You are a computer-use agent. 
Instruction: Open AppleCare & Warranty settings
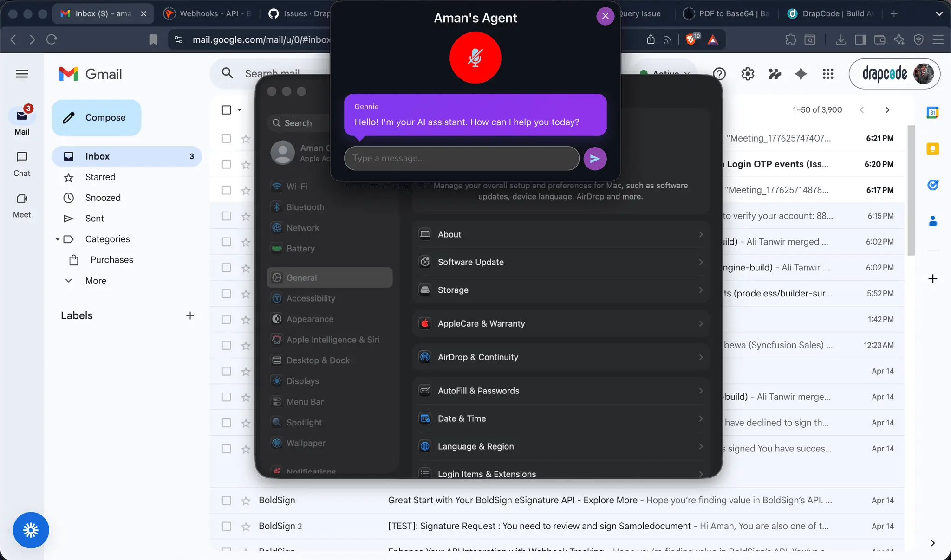click(560, 323)
